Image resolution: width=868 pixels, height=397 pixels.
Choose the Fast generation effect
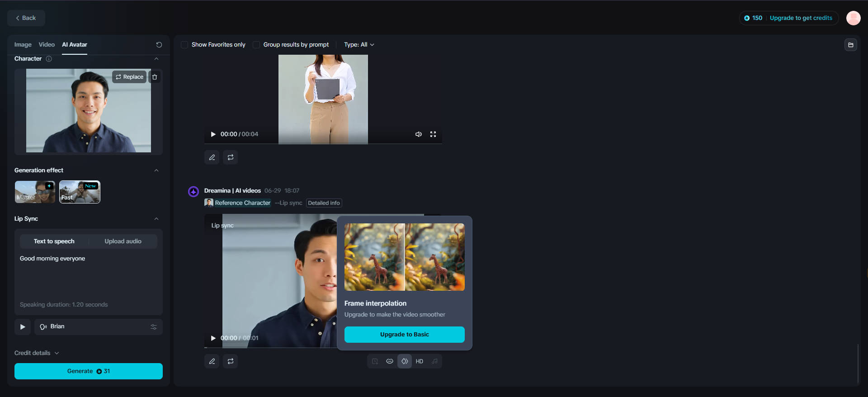[x=80, y=192]
